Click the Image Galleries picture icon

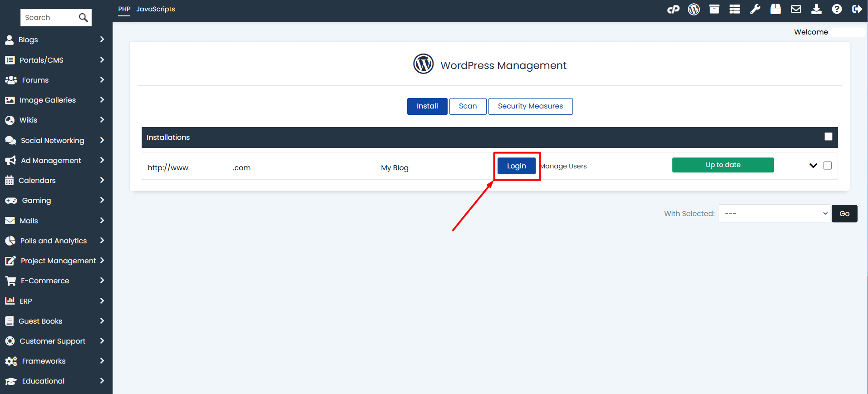(x=10, y=100)
